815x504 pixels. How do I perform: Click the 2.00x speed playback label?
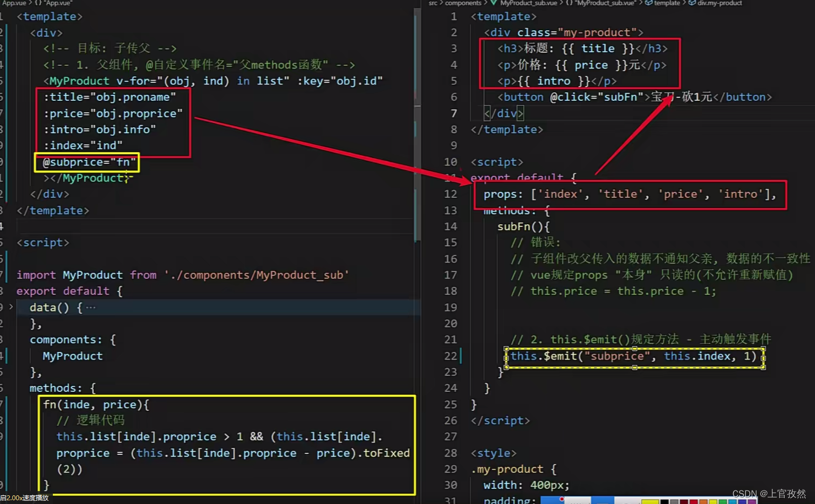point(25,498)
